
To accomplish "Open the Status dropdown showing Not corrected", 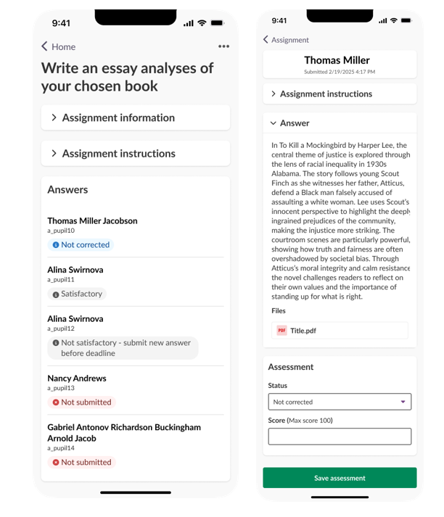I will pos(340,402).
